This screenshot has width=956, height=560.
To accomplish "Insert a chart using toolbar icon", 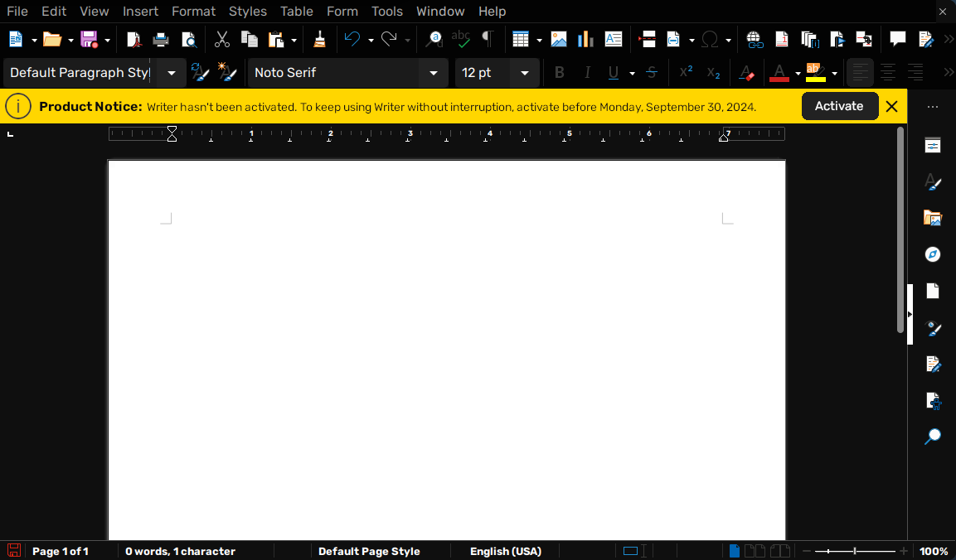I will 585,39.
